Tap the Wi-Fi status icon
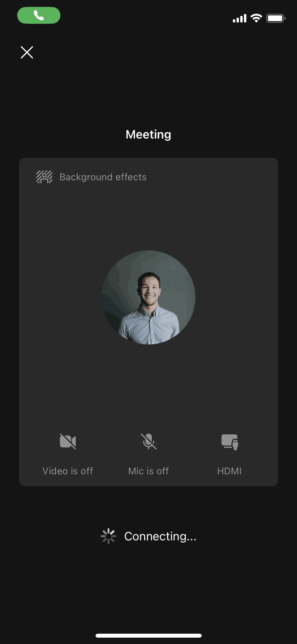 coord(256,18)
